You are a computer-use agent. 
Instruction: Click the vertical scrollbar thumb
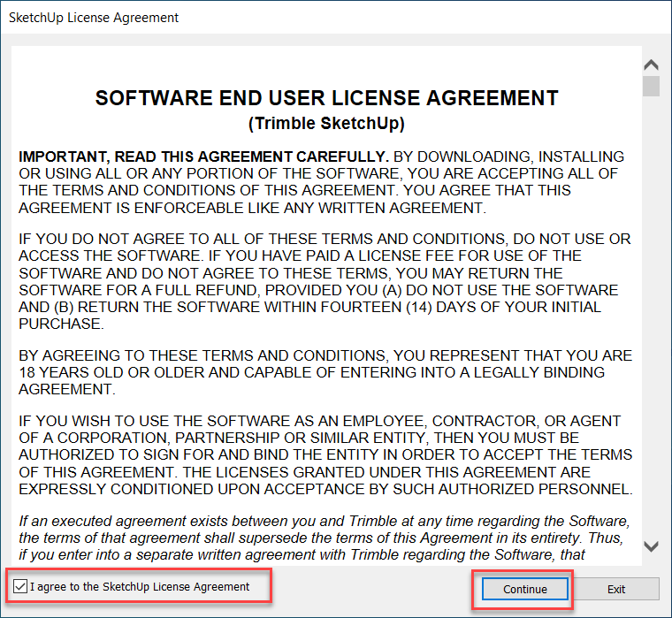tap(652, 86)
